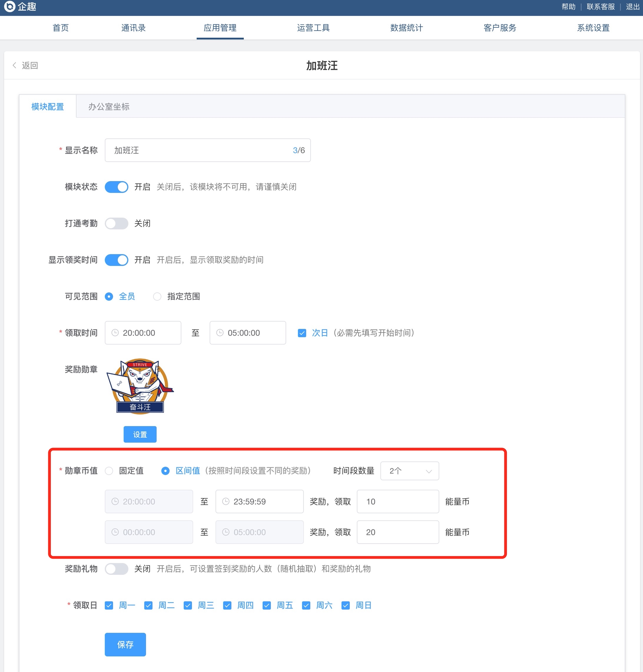643x672 pixels.
Task: Enable the 打通考勤 switch
Action: point(117,223)
